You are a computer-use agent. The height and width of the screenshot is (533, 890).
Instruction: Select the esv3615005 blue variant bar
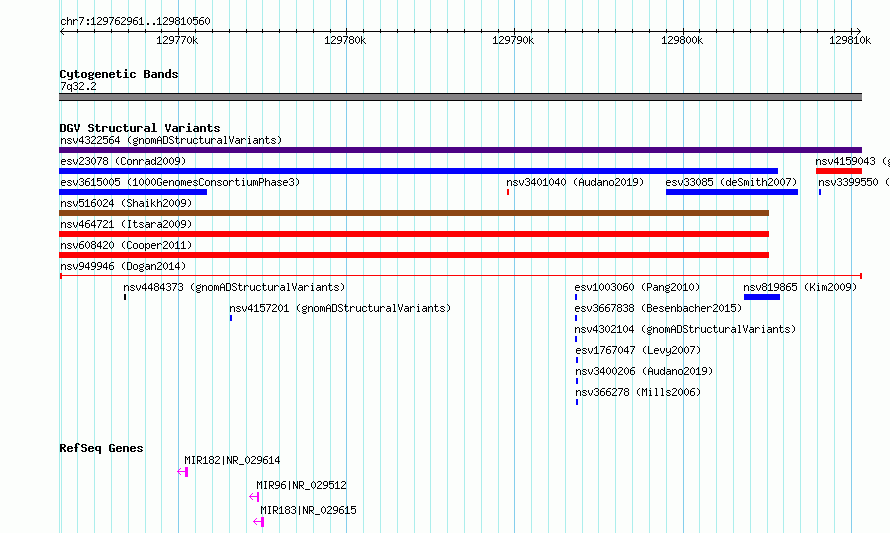point(133,192)
